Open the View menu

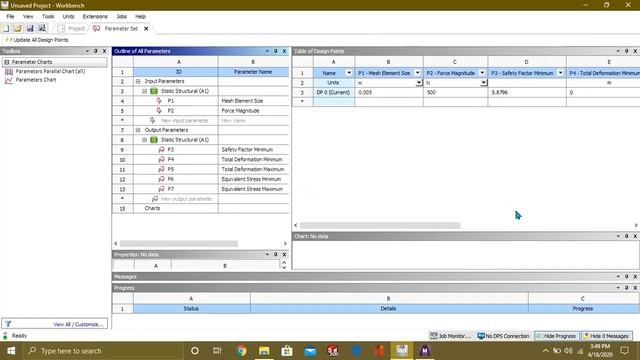[28, 16]
